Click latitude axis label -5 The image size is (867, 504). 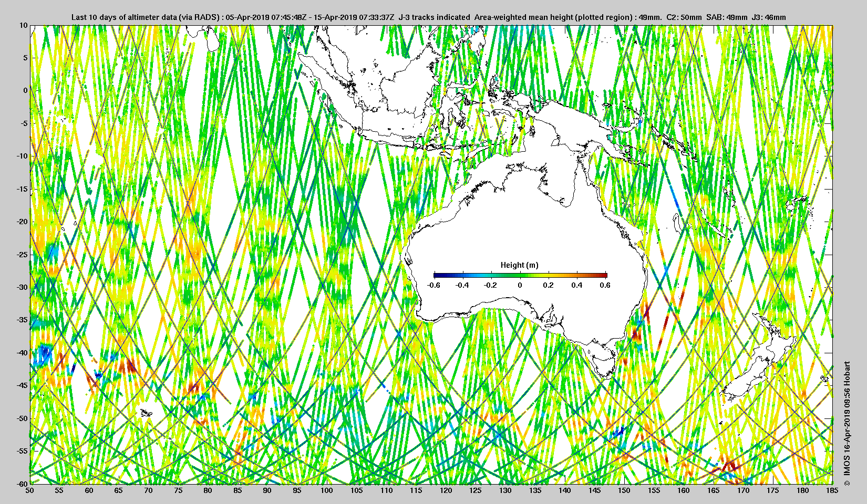coord(24,123)
